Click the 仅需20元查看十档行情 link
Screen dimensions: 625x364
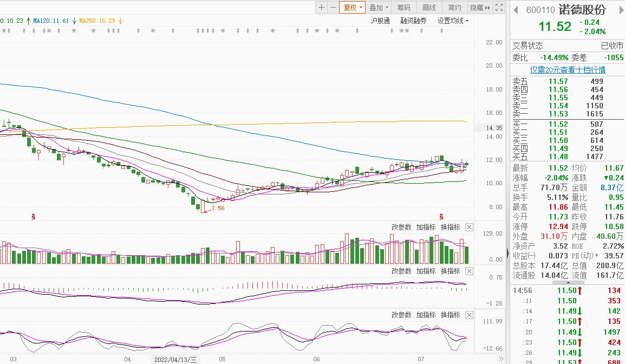(x=568, y=69)
